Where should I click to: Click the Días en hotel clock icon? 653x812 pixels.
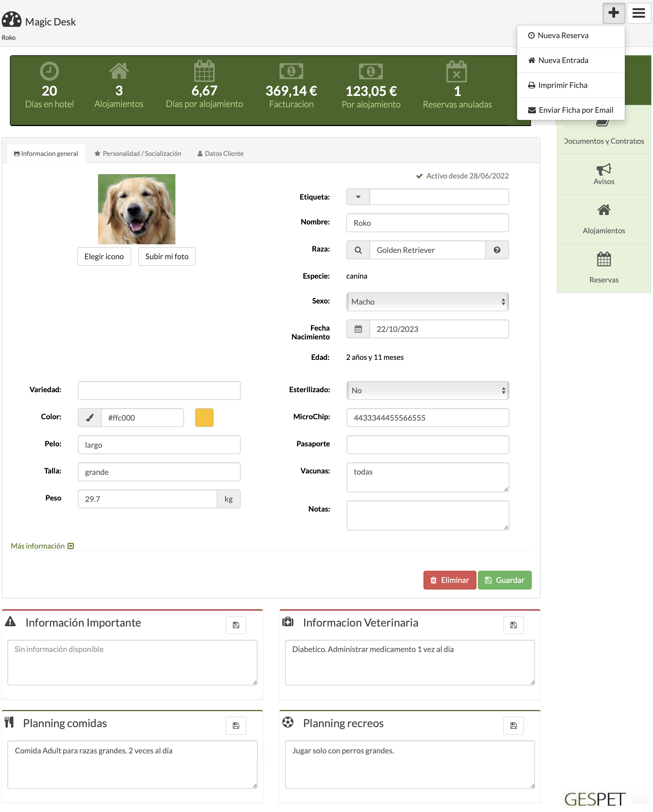click(49, 71)
